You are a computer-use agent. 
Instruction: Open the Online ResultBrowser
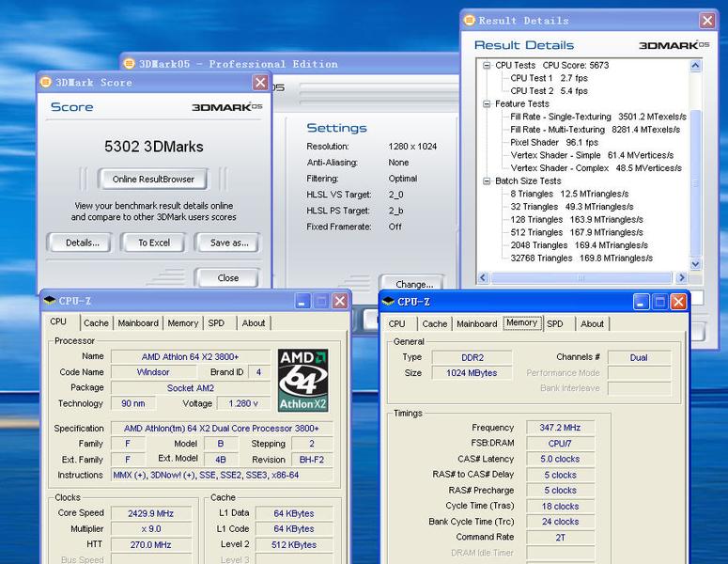tap(153, 180)
